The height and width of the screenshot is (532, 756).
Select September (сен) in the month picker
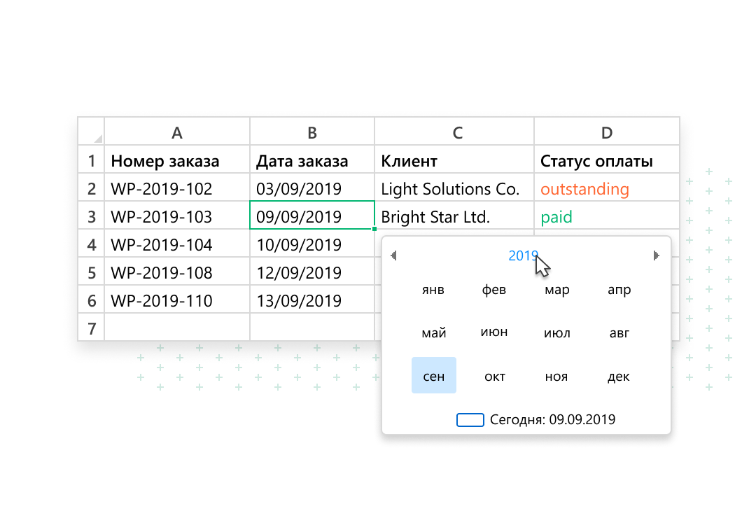click(x=434, y=376)
